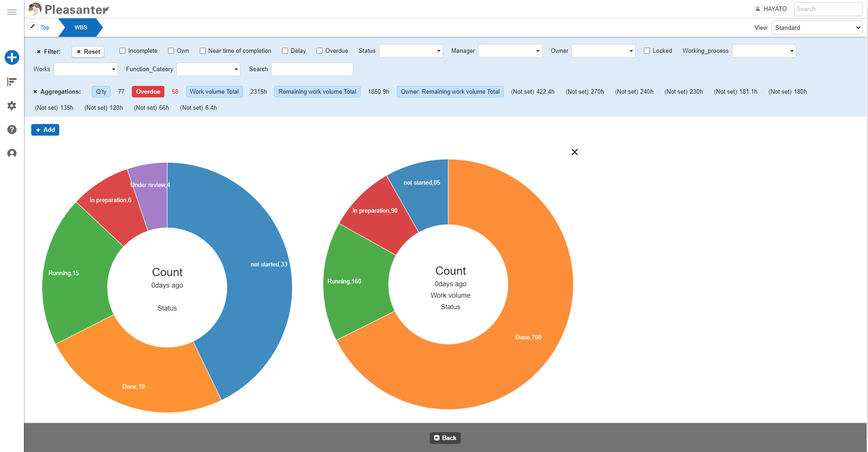Expand the Works dropdown
Viewport: 868px width, 452px height.
click(x=86, y=69)
